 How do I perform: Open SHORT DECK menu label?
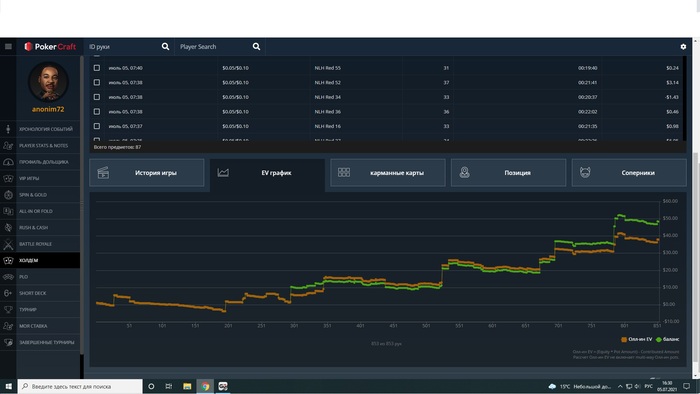point(32,293)
